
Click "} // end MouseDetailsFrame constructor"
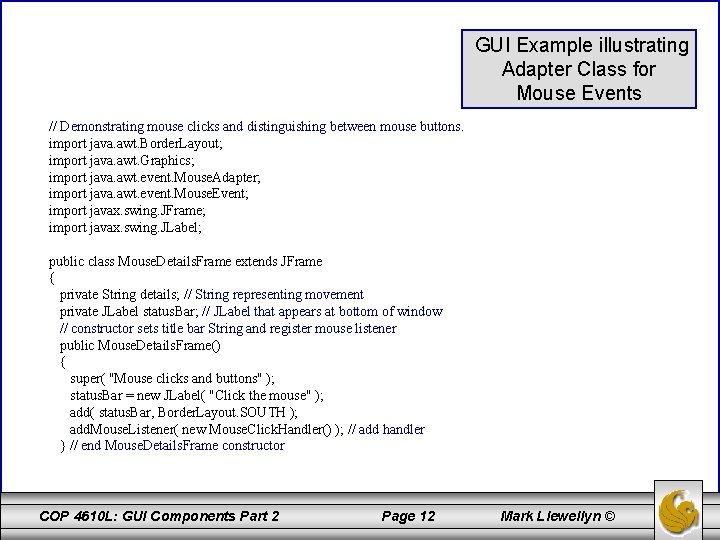click(x=172, y=445)
